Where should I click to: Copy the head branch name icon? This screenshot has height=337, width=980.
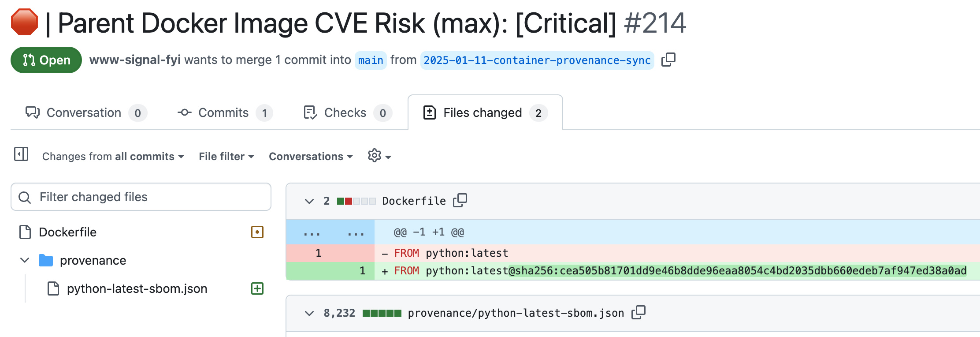pos(668,60)
